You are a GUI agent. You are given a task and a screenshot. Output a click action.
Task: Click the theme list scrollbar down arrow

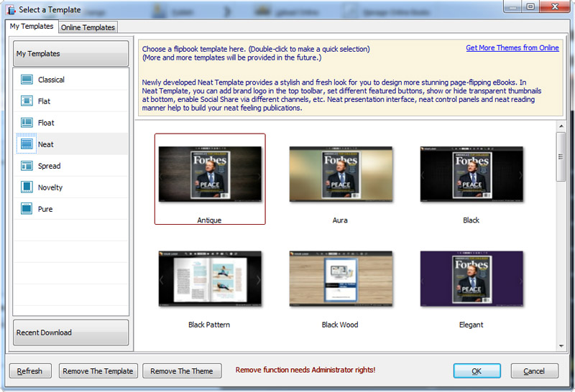point(561,346)
